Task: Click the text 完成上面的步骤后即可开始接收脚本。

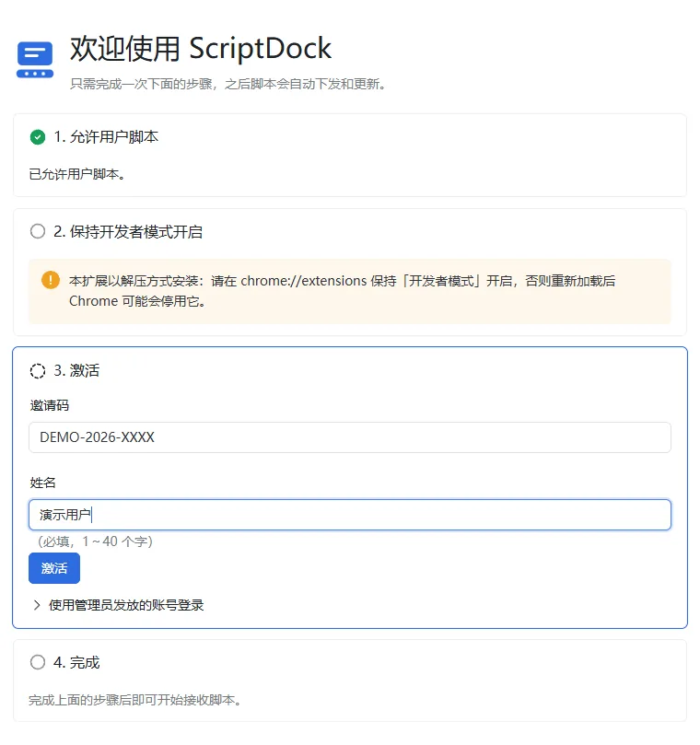Action: 135,700
